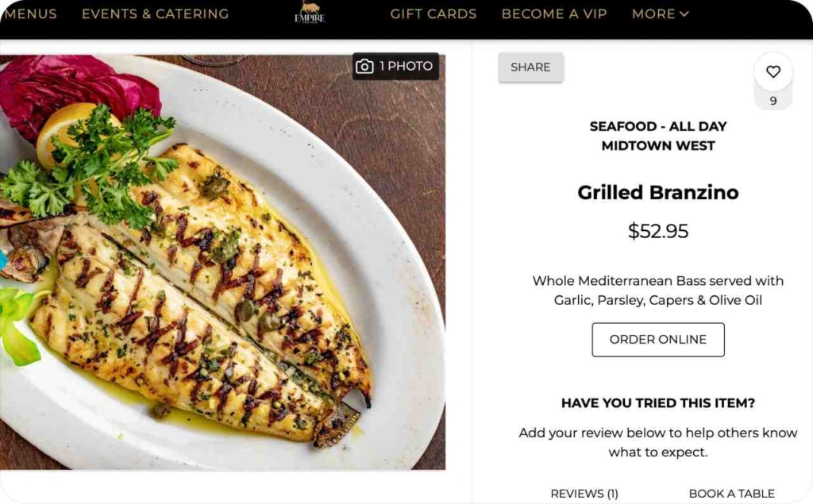Click the Empire steakhouse logo
The height and width of the screenshot is (504, 813).
click(310, 13)
